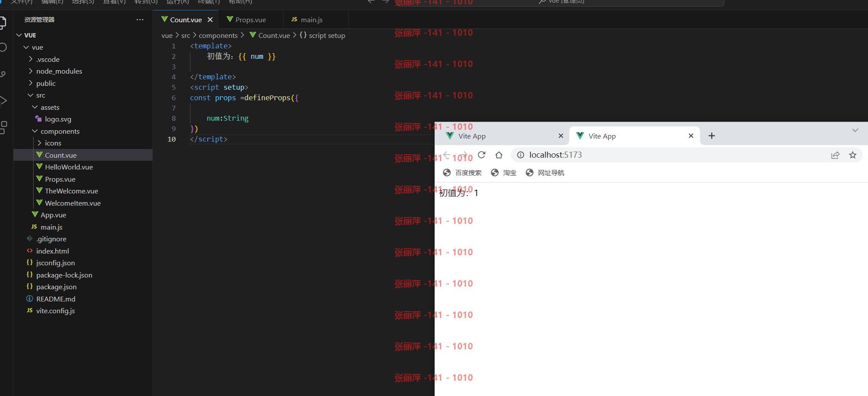Open explorer panel more actions menu
The image size is (868, 396).
pyautogui.click(x=140, y=20)
